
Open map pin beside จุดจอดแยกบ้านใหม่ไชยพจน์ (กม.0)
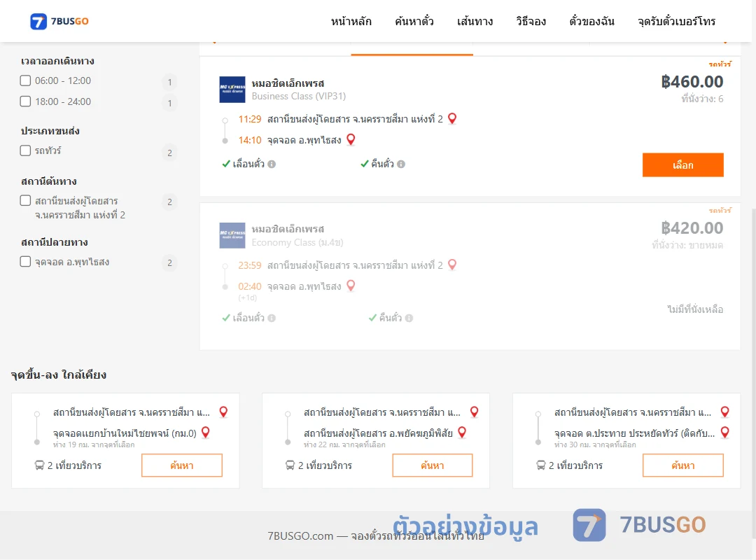point(205,433)
